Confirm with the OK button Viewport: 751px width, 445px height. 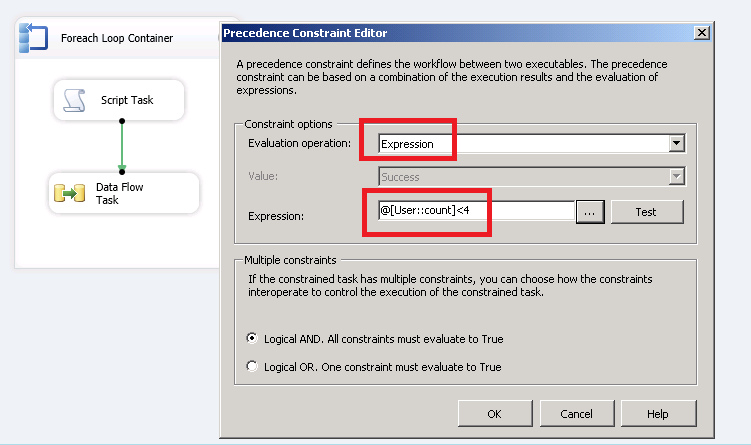tap(494, 413)
